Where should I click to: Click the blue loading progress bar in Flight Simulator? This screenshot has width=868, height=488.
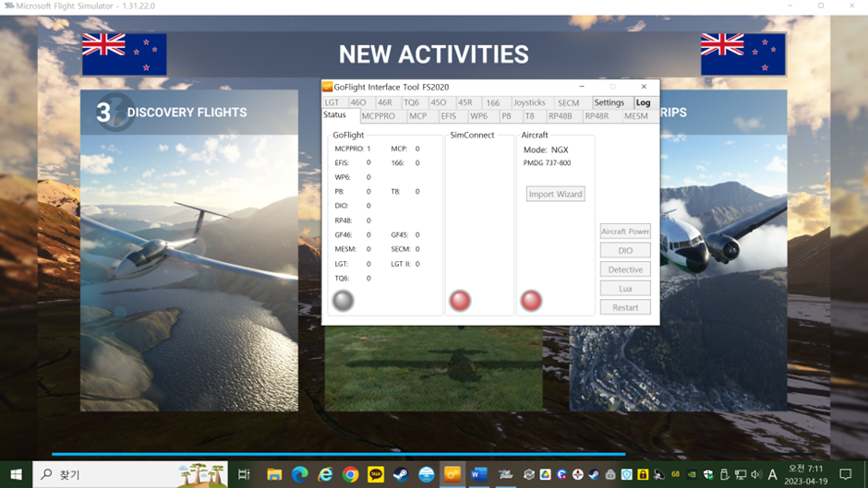pyautogui.click(x=339, y=454)
